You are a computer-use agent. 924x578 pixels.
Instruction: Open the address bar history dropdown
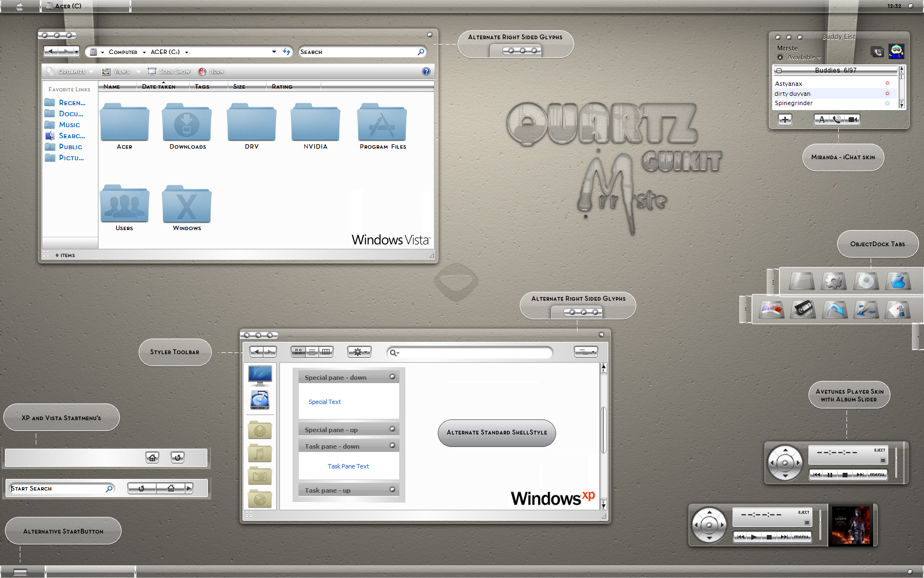tap(274, 52)
